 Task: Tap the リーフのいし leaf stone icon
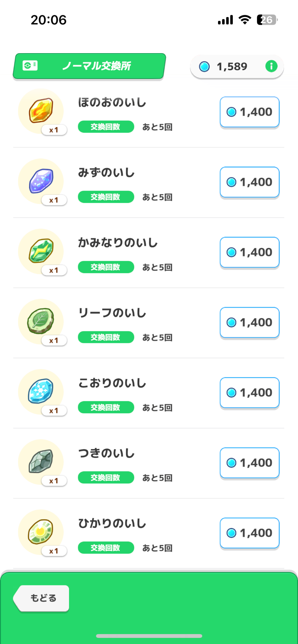click(x=41, y=321)
